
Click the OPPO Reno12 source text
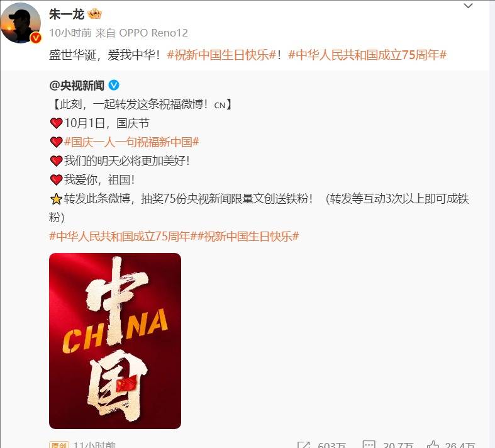coord(153,33)
